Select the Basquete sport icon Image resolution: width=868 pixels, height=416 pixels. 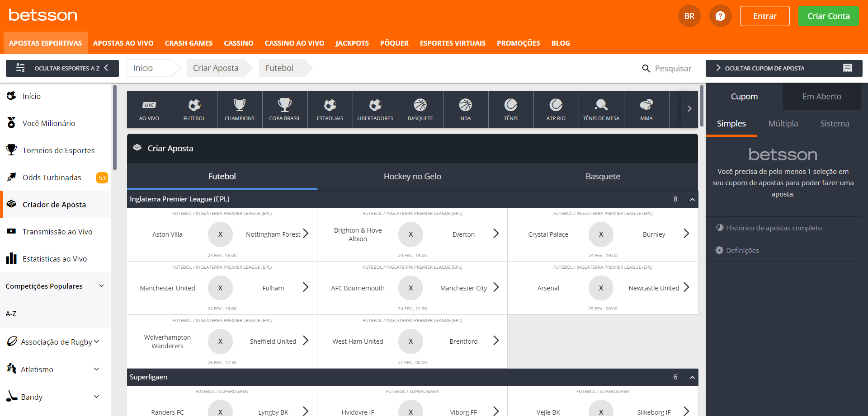point(420,109)
